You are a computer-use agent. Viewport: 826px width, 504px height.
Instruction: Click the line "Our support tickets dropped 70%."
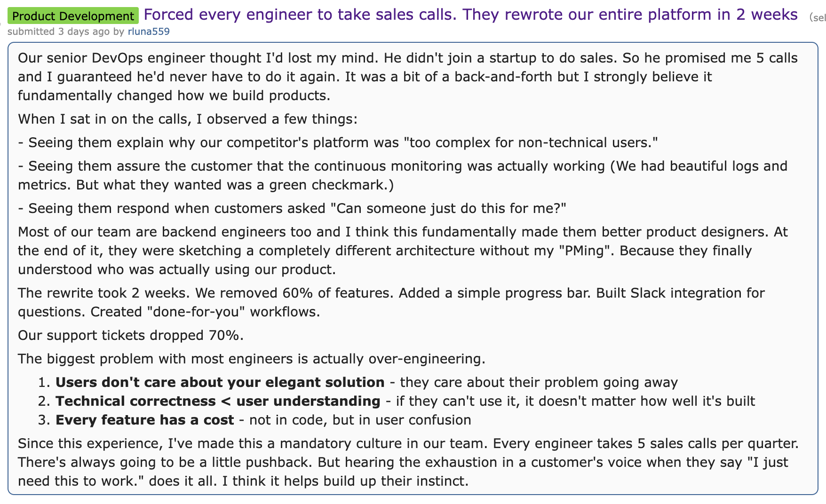coord(131,335)
